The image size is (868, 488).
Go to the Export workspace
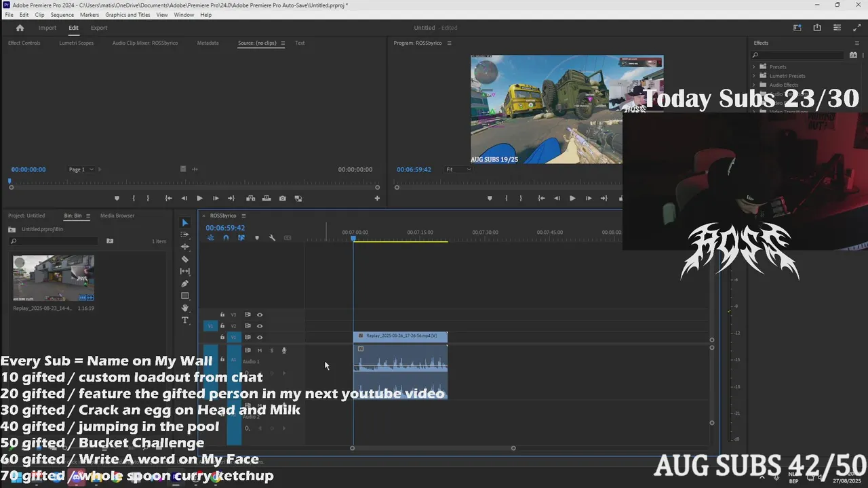coord(99,28)
